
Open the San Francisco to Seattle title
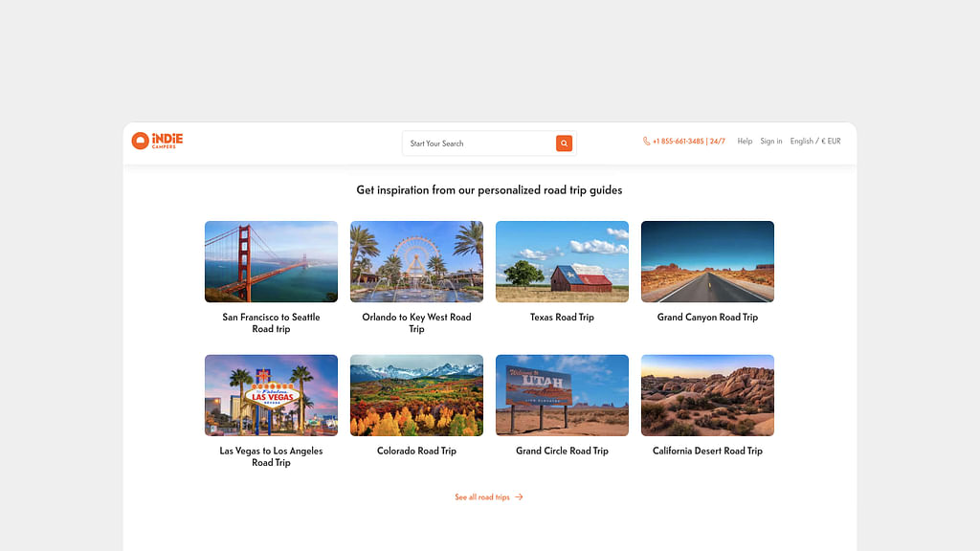click(x=271, y=323)
